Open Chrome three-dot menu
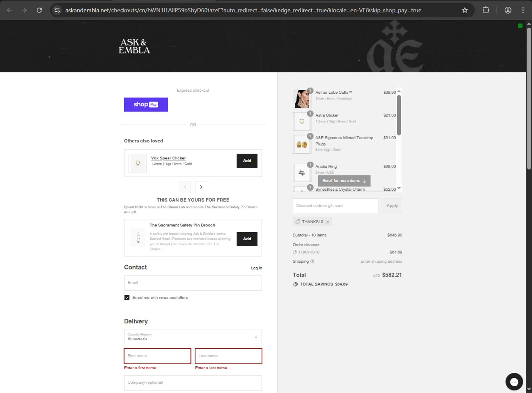The height and width of the screenshot is (393, 532). [523, 10]
